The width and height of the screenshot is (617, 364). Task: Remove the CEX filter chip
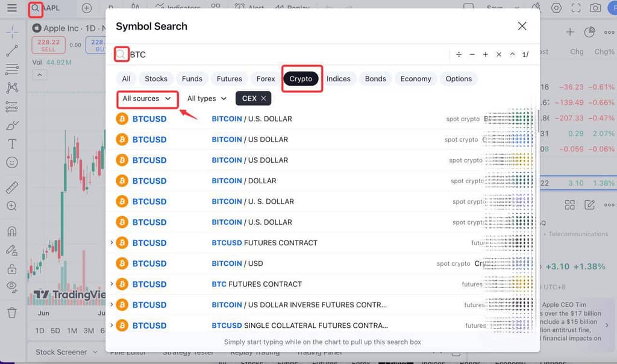[263, 99]
